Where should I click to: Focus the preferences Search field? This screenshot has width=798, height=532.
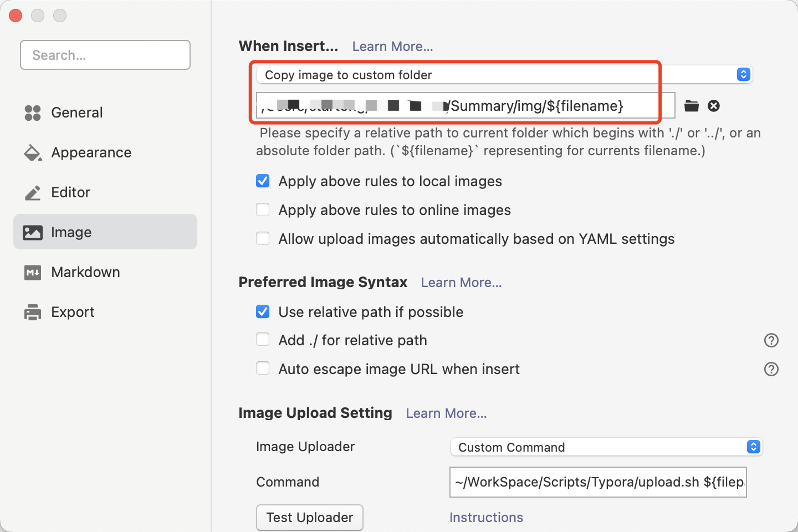pyautogui.click(x=105, y=55)
